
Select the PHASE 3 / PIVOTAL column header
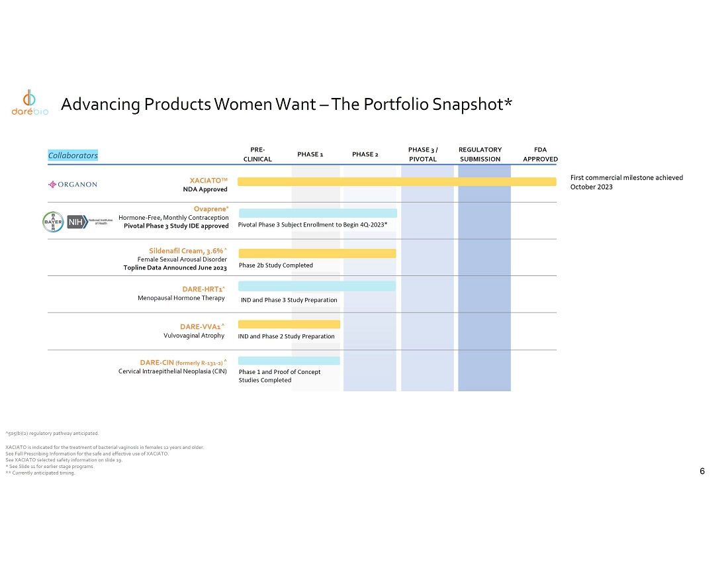423,154
